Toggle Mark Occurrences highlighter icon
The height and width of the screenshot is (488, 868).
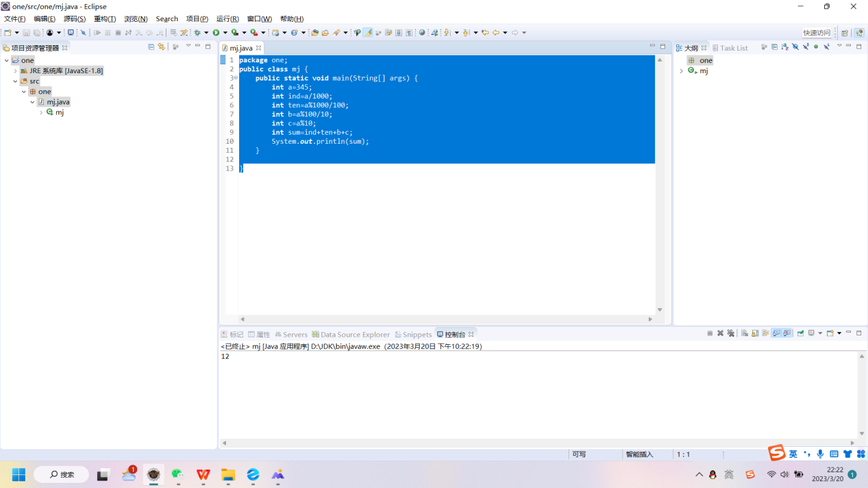[x=368, y=32]
